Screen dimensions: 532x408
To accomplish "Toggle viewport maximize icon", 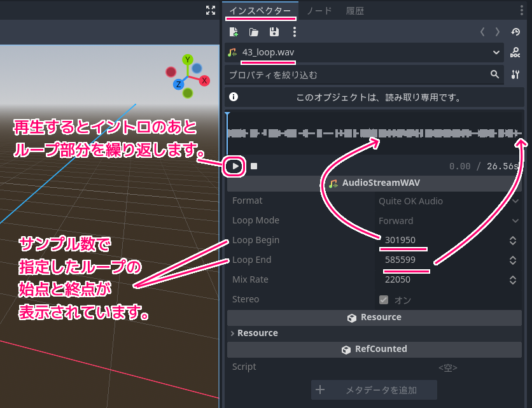I will click(x=211, y=10).
